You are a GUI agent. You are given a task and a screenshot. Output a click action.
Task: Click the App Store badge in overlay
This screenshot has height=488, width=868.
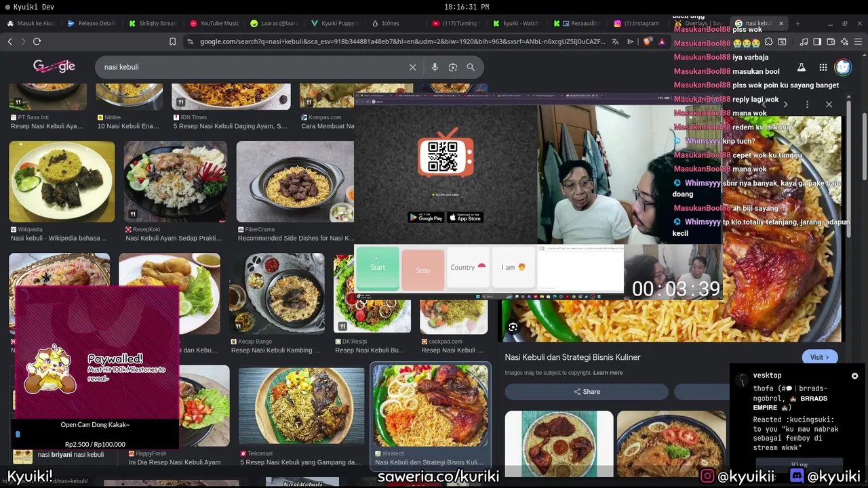(465, 218)
